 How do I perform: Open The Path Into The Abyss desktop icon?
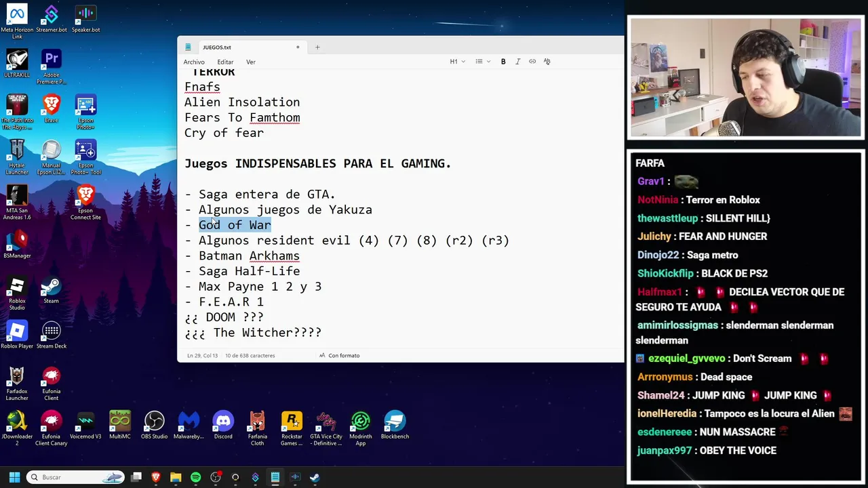click(x=17, y=112)
